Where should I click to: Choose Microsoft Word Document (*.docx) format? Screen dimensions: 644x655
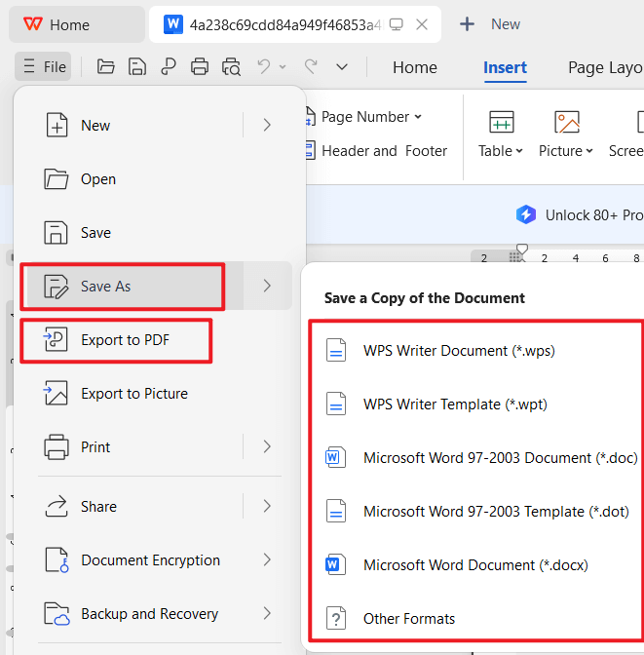point(474,565)
